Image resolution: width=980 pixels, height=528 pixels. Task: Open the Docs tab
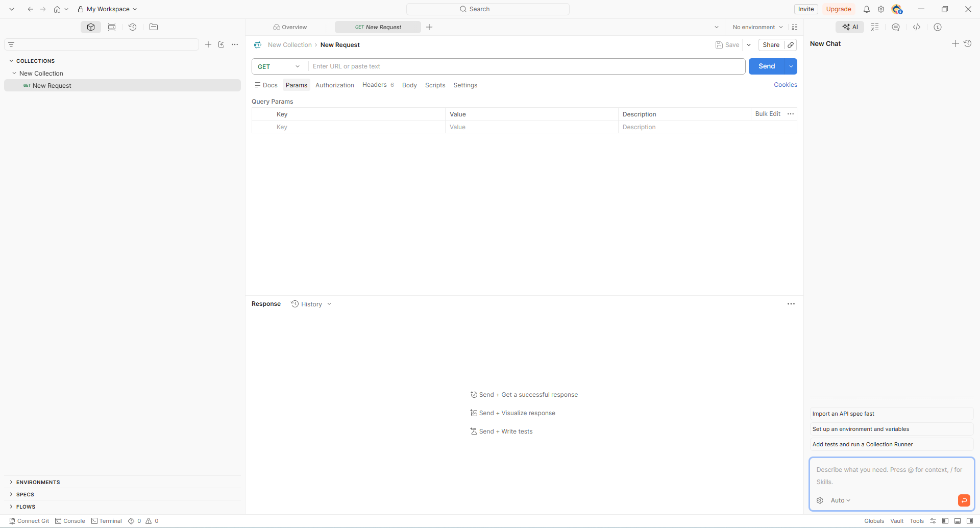pyautogui.click(x=266, y=85)
